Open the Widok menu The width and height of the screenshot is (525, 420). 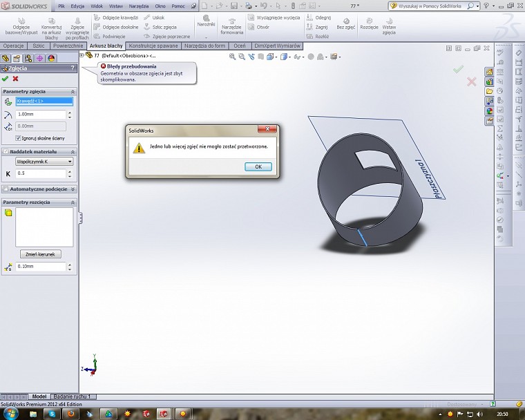tap(97, 6)
